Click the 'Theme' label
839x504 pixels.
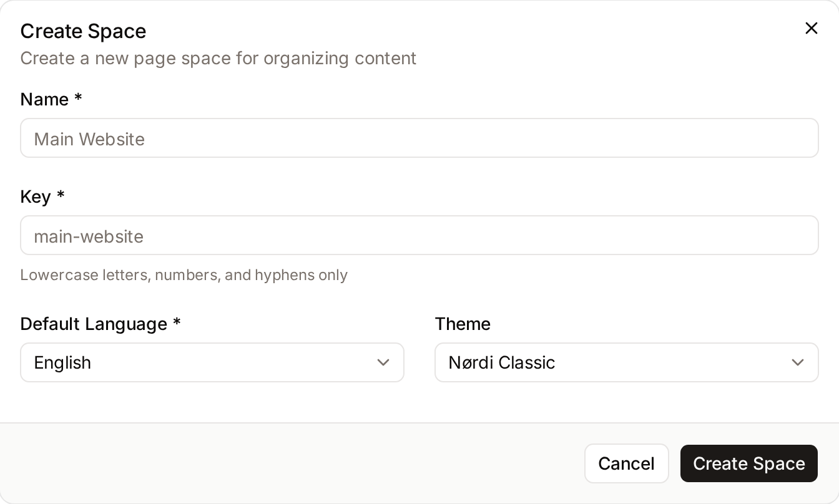(x=463, y=324)
